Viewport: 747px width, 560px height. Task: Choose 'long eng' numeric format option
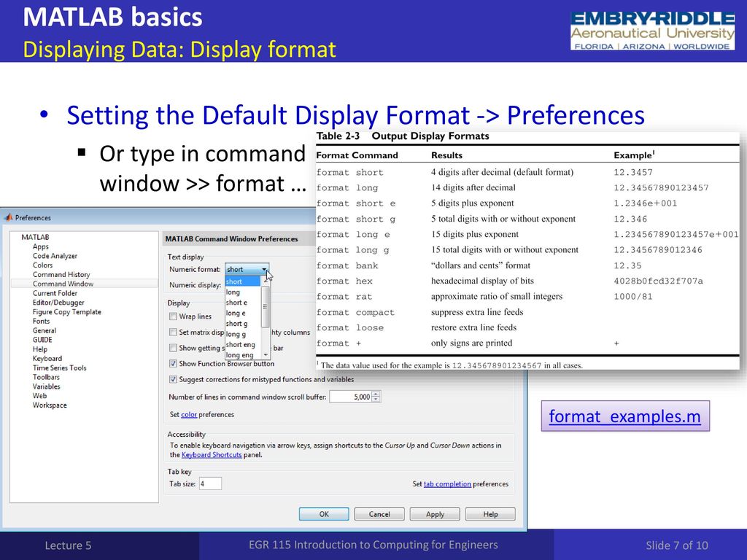[242, 355]
